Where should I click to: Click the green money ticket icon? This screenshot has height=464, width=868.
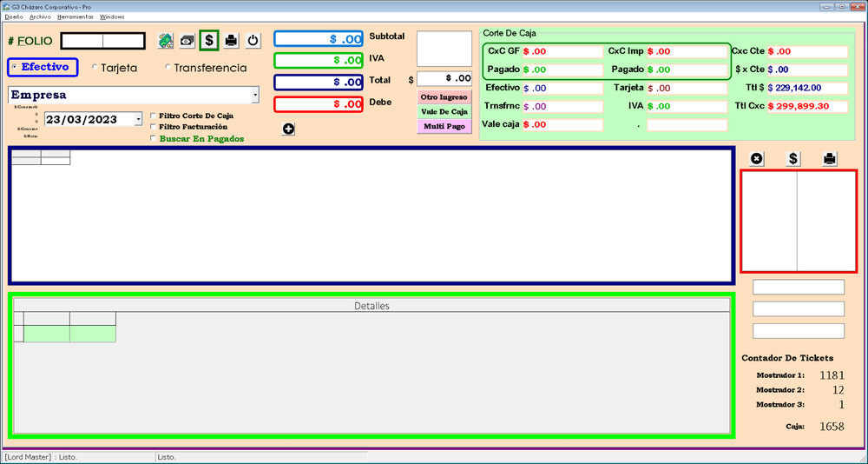click(x=166, y=41)
